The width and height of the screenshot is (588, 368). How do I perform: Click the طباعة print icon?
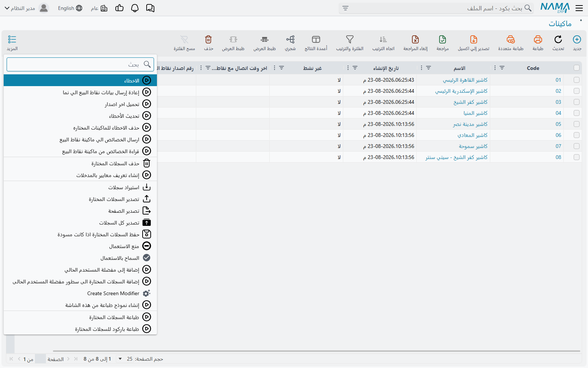(538, 39)
